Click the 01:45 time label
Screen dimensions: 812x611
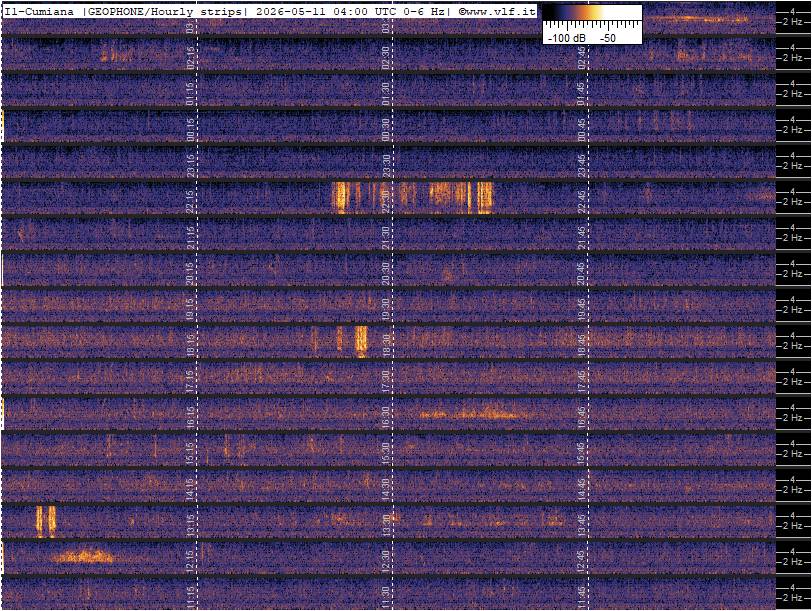pyautogui.click(x=582, y=93)
